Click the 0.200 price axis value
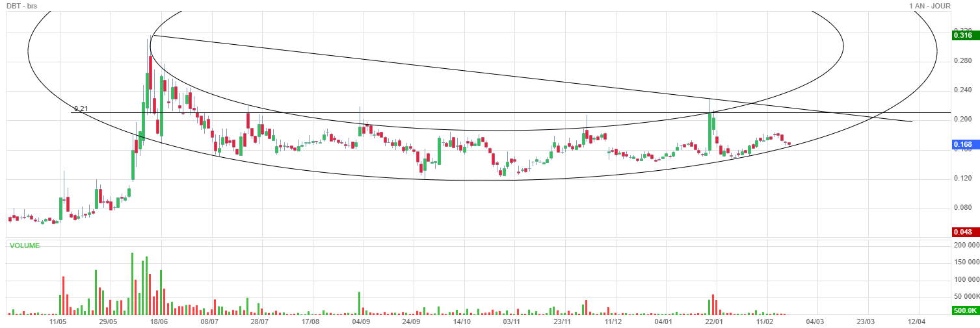The height and width of the screenshot is (328, 980). 962,120
